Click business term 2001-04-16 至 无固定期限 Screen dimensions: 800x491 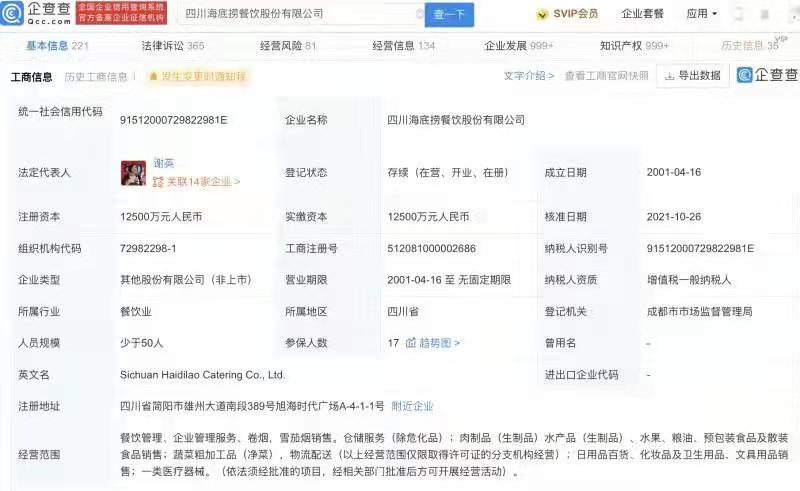pyautogui.click(x=448, y=280)
